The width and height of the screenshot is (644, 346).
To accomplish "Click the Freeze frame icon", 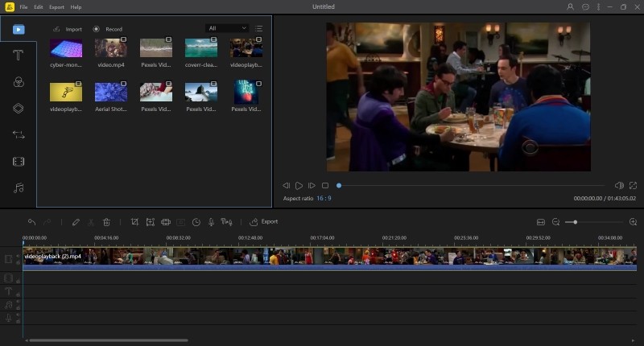I will click(x=180, y=222).
